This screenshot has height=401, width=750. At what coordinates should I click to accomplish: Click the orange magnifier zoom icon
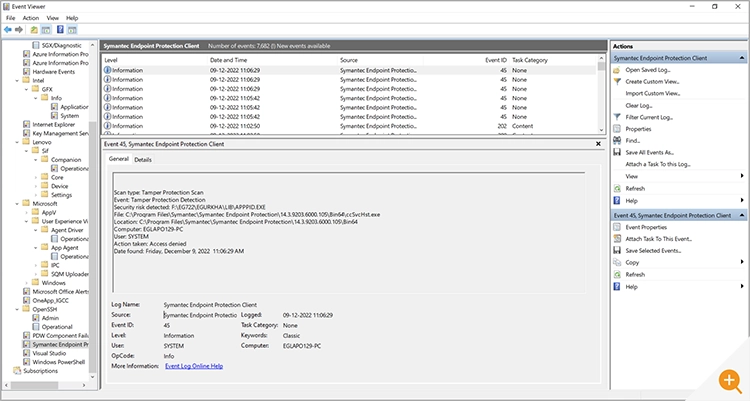pos(729,381)
